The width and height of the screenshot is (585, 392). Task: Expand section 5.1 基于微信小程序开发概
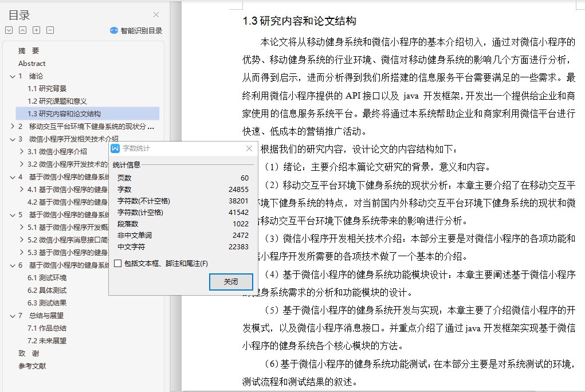[22, 228]
